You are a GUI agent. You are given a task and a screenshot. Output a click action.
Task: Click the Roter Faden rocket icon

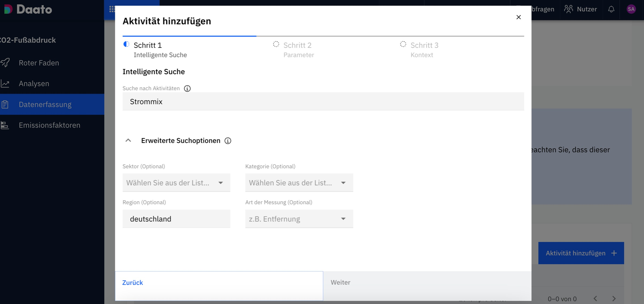(x=5, y=63)
